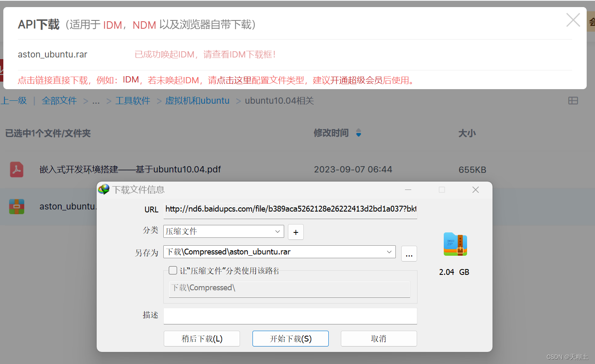Open 工具软件 breadcrumb folder
This screenshot has width=595, height=364.
[133, 101]
